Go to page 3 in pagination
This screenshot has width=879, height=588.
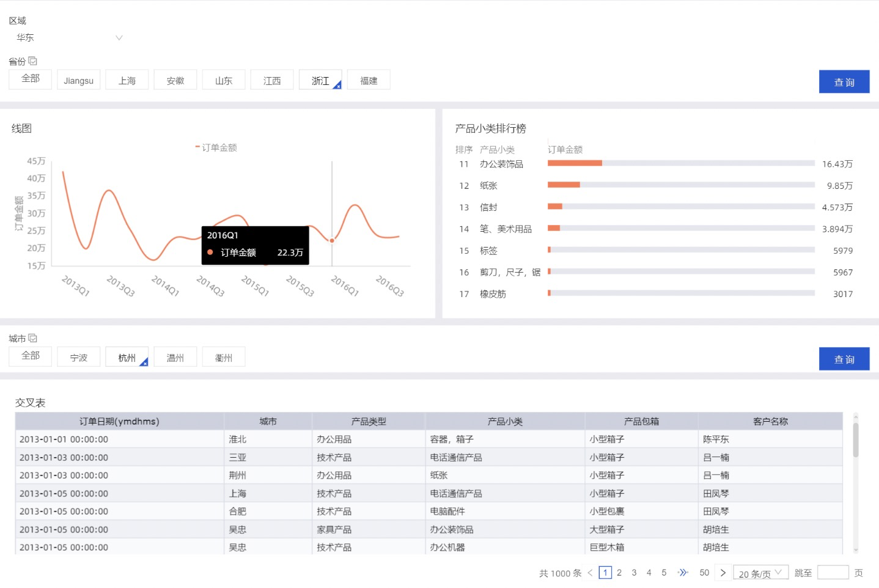click(634, 573)
